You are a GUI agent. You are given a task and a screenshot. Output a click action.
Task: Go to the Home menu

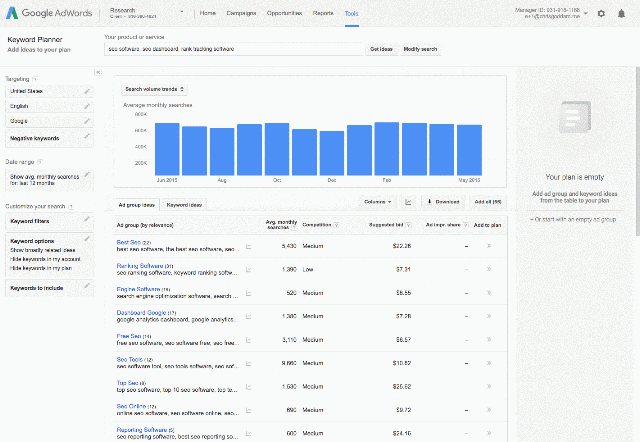(207, 13)
